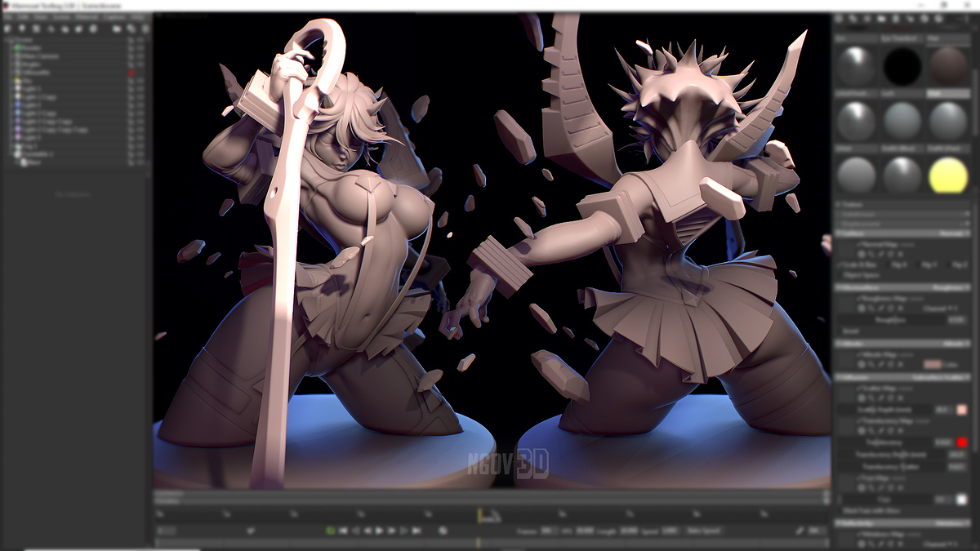Click the yellow playhead marker on the timeline
980x551 pixels.
(479, 514)
